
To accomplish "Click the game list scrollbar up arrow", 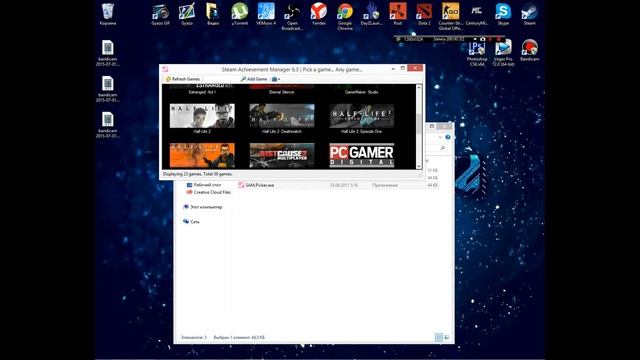I will tap(419, 87).
